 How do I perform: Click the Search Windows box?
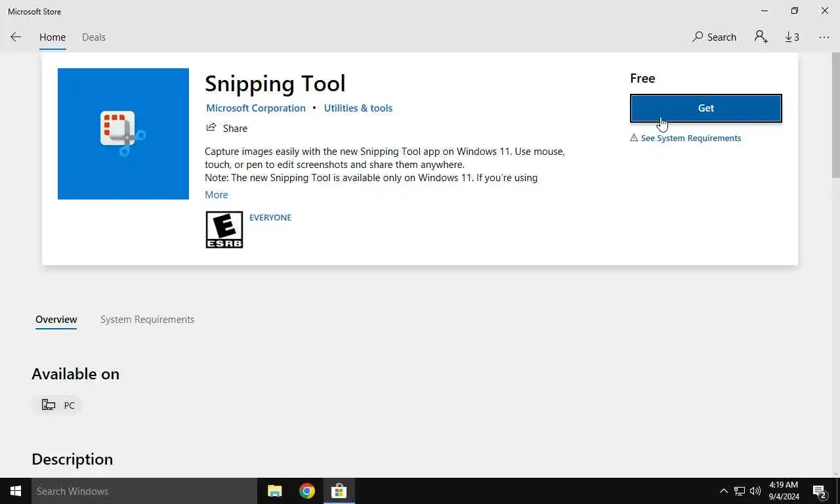[144, 491]
